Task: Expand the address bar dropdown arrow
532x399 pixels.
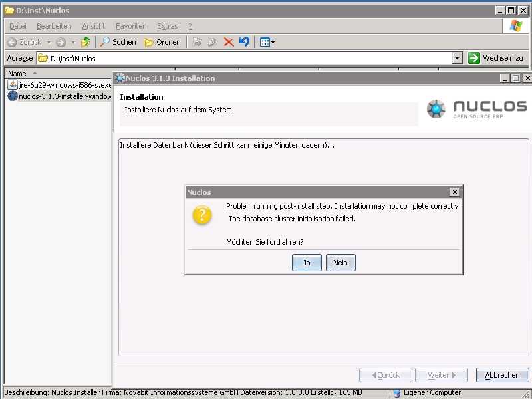Action: [458, 58]
